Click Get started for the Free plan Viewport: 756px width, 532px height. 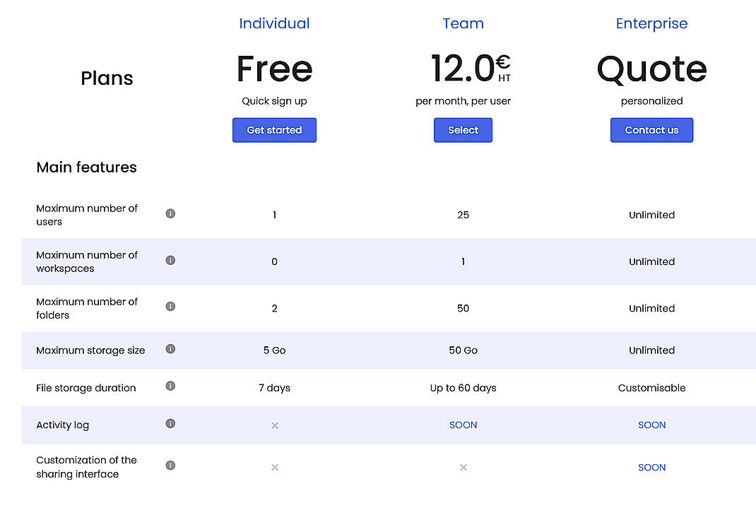click(274, 130)
